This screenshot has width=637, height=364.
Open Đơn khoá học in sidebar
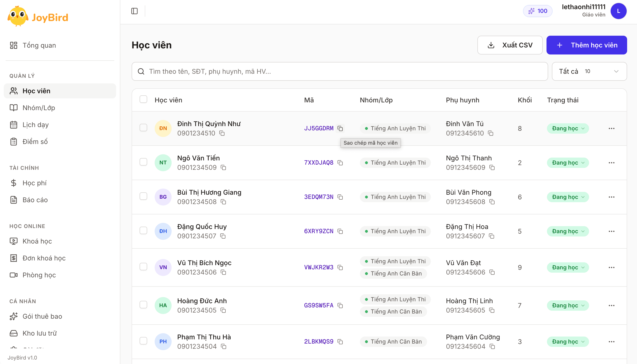click(60, 258)
